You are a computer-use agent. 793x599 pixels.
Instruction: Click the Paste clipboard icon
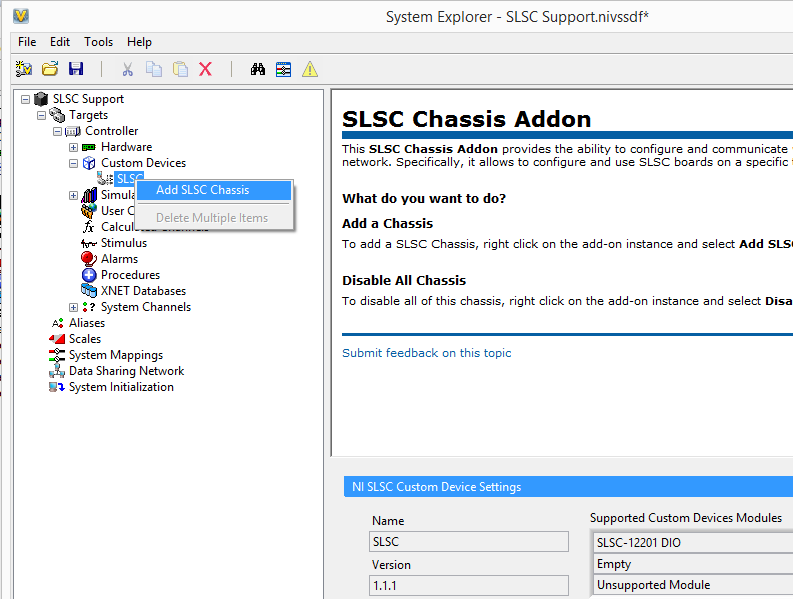click(x=180, y=69)
